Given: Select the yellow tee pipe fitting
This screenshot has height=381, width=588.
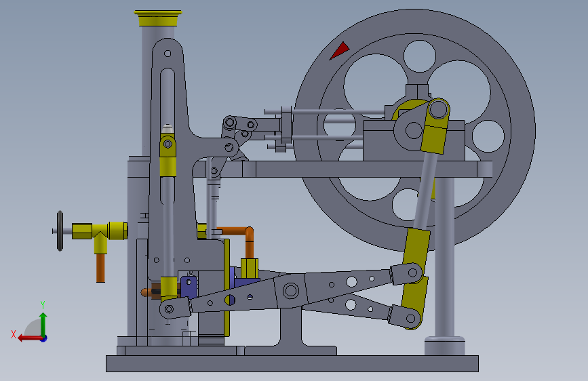Looking at the screenshot, I should (100, 235).
